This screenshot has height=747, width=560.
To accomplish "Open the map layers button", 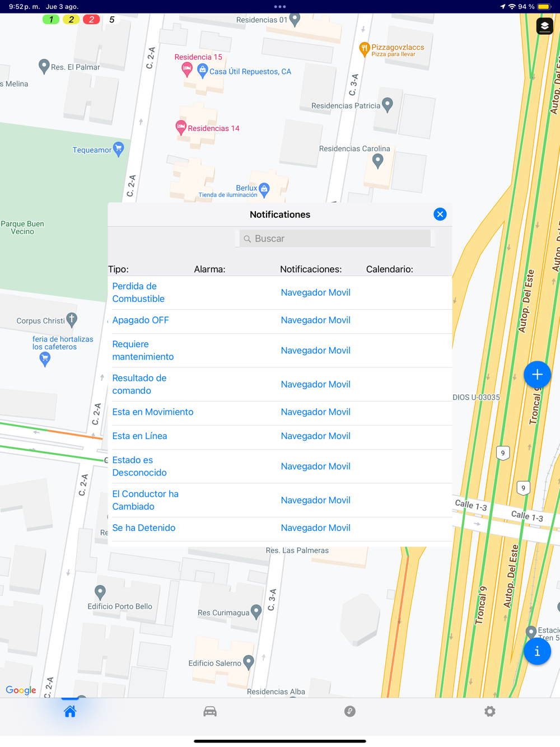I will tap(544, 26).
